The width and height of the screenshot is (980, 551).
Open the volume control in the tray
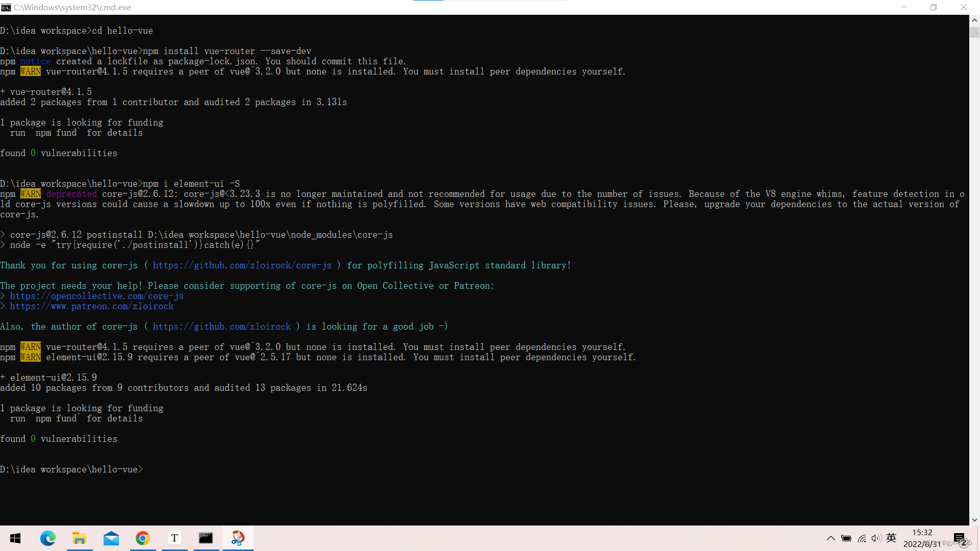(x=876, y=538)
